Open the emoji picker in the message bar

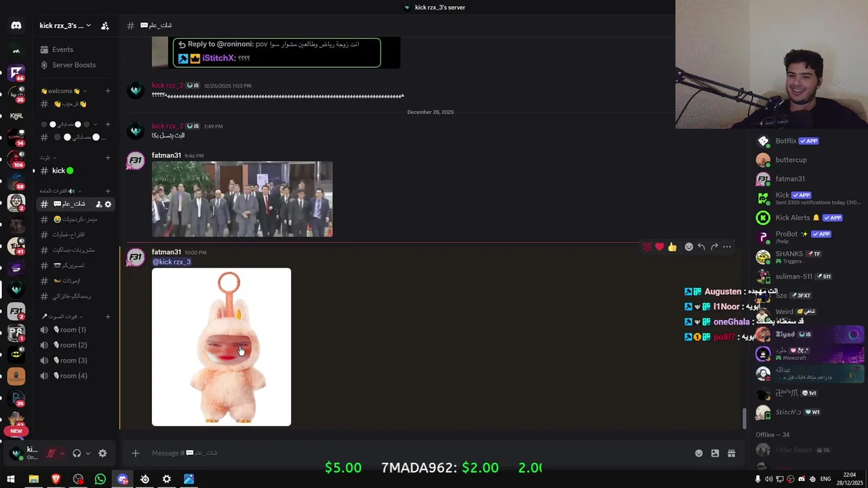click(x=698, y=453)
